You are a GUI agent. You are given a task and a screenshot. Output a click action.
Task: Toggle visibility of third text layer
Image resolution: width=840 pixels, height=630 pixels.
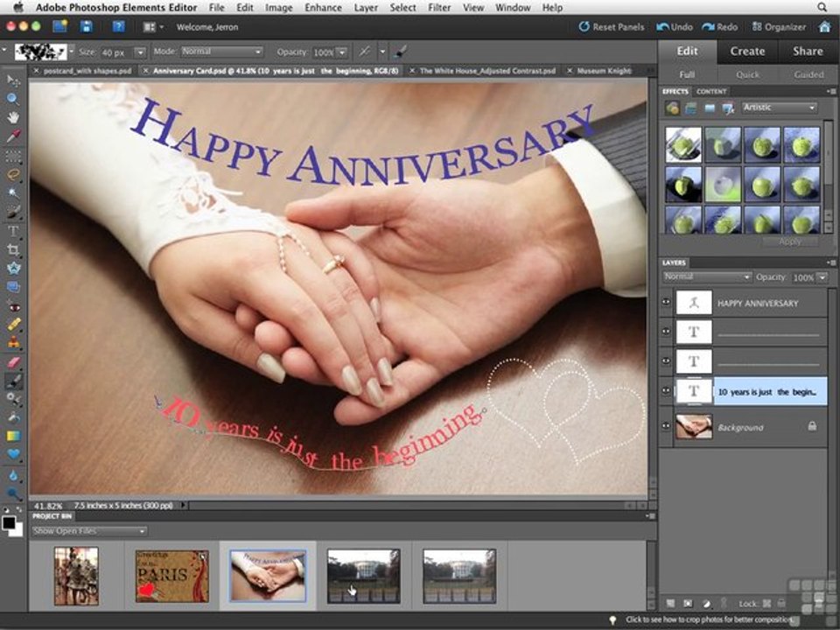(666, 361)
